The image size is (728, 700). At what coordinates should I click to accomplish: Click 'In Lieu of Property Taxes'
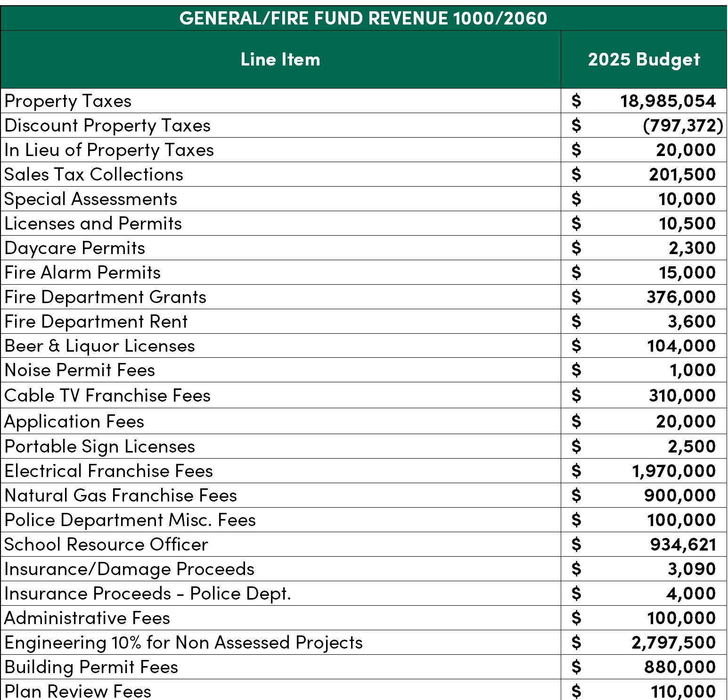(x=109, y=150)
